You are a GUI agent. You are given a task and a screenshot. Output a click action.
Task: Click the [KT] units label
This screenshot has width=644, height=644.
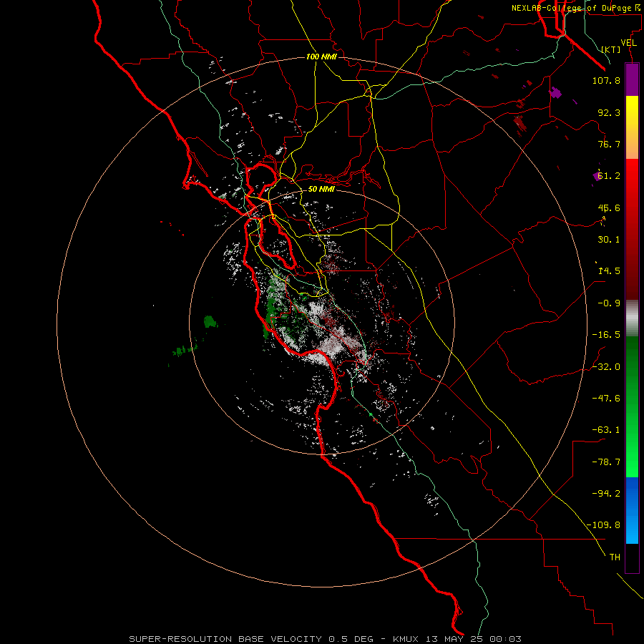(x=611, y=49)
